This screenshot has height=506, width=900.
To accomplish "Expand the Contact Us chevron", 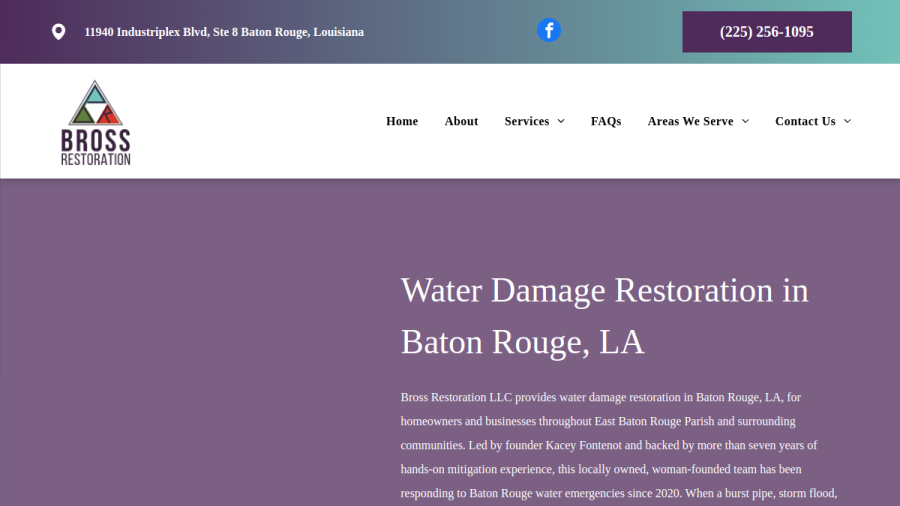I will [848, 121].
